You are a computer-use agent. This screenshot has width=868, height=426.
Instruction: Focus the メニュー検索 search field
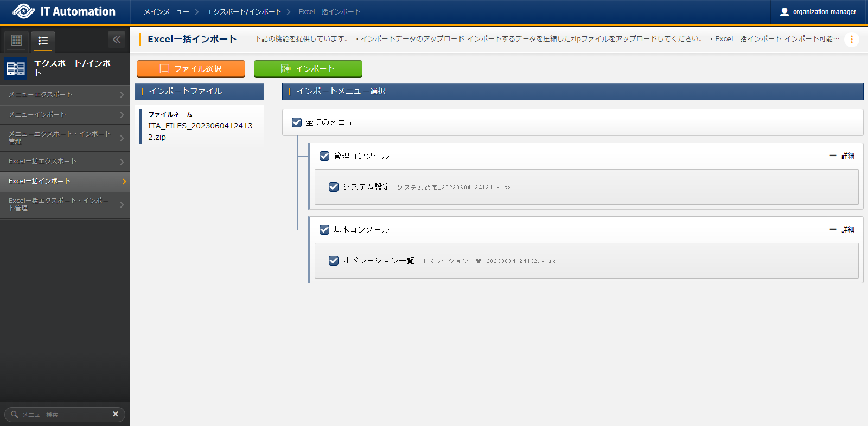pos(62,415)
